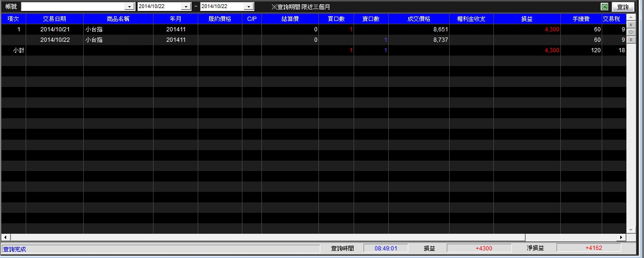Click the vertical scrollbar down arrow
644x258 pixels.
(x=631, y=229)
